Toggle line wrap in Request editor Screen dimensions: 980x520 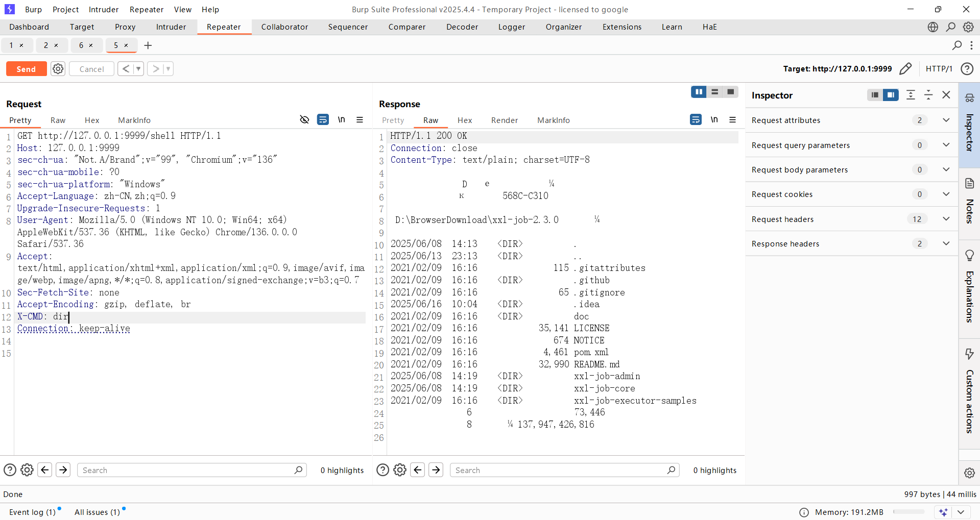323,119
